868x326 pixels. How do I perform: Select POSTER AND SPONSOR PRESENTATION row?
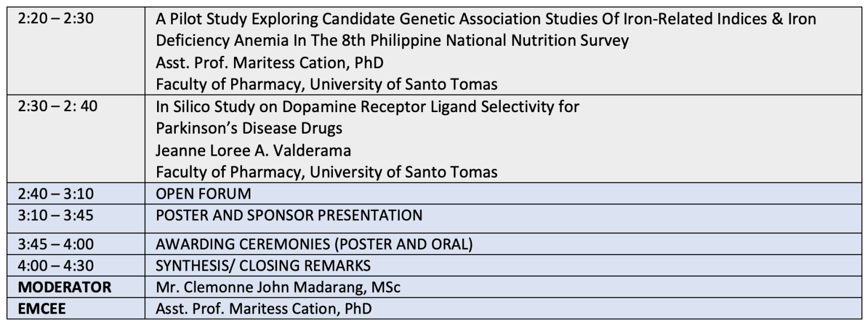pos(505,218)
